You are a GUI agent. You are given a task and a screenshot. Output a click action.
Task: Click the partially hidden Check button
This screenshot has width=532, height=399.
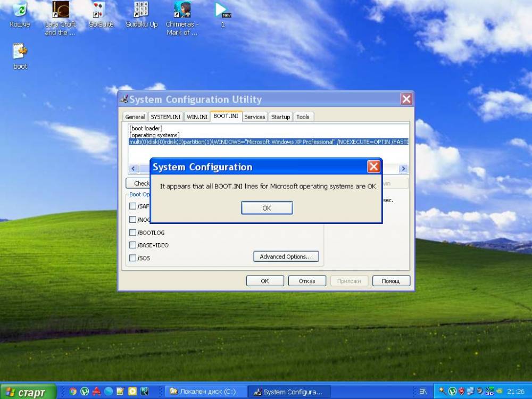(138, 183)
